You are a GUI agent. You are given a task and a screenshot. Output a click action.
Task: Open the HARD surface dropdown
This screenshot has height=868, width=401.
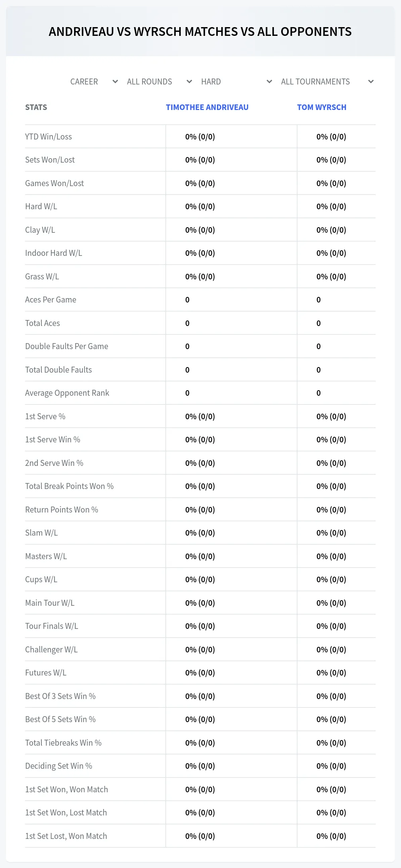pyautogui.click(x=237, y=82)
